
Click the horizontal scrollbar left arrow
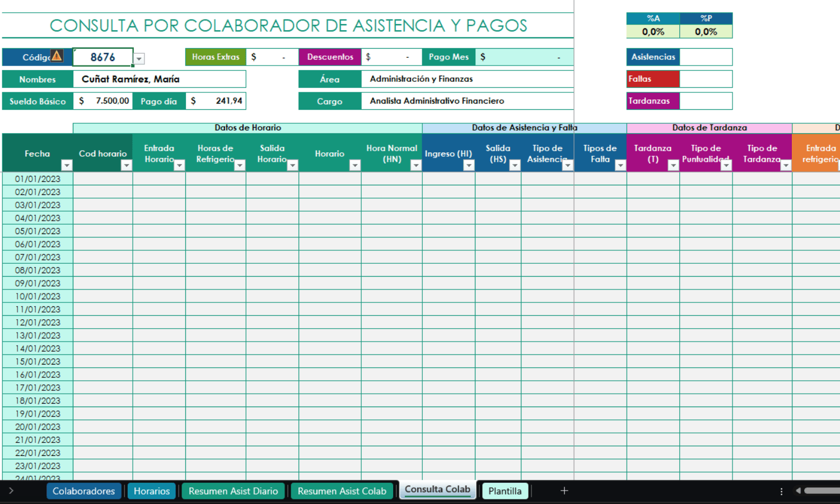point(798,491)
